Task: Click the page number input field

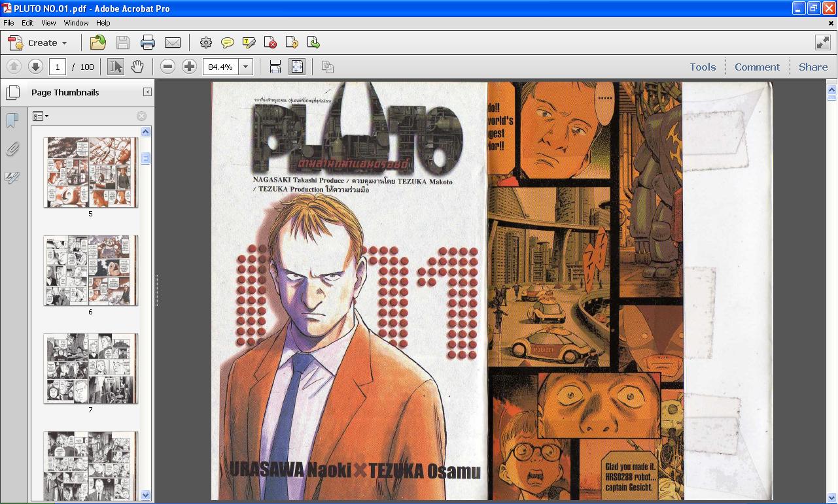Action: (58, 67)
